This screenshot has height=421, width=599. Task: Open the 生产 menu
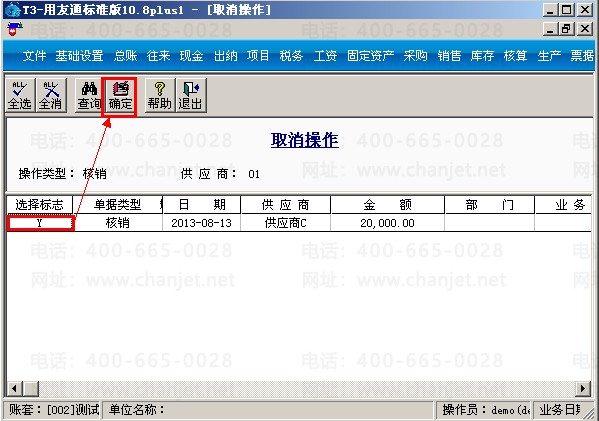pos(549,56)
